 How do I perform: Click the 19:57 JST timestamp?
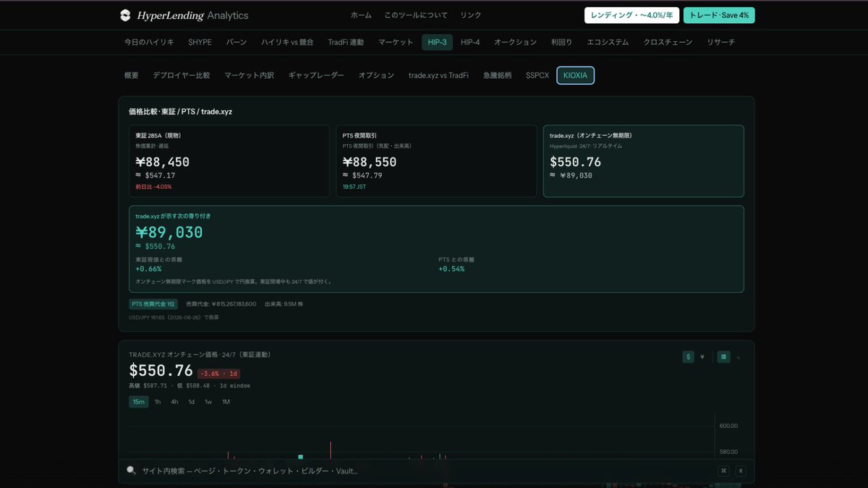tap(356, 187)
